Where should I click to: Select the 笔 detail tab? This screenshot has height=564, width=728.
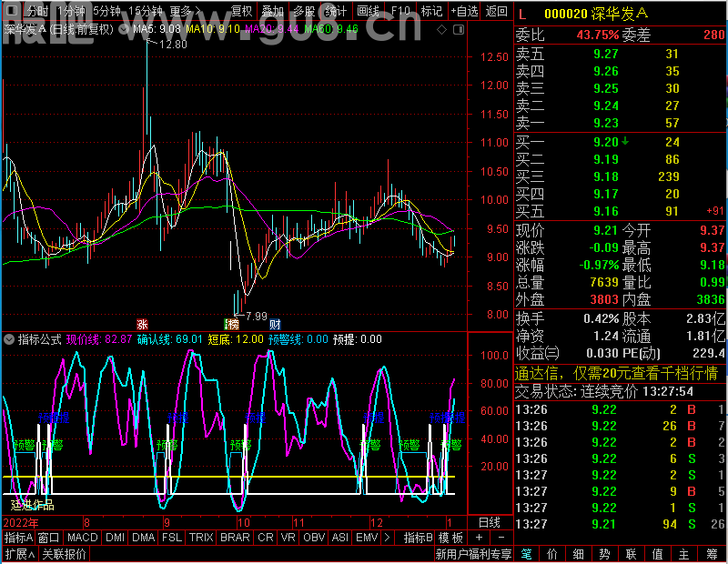pyautogui.click(x=526, y=554)
